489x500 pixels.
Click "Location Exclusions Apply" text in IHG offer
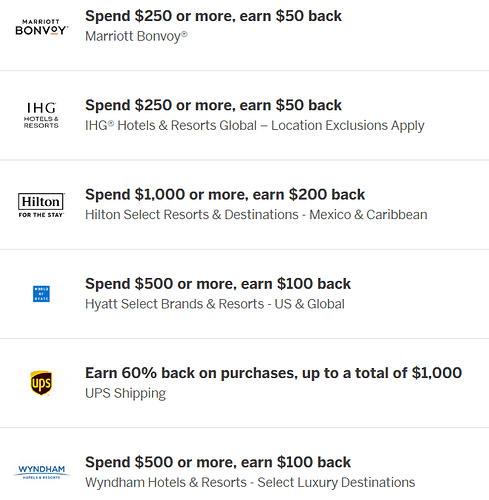pyautogui.click(x=348, y=126)
